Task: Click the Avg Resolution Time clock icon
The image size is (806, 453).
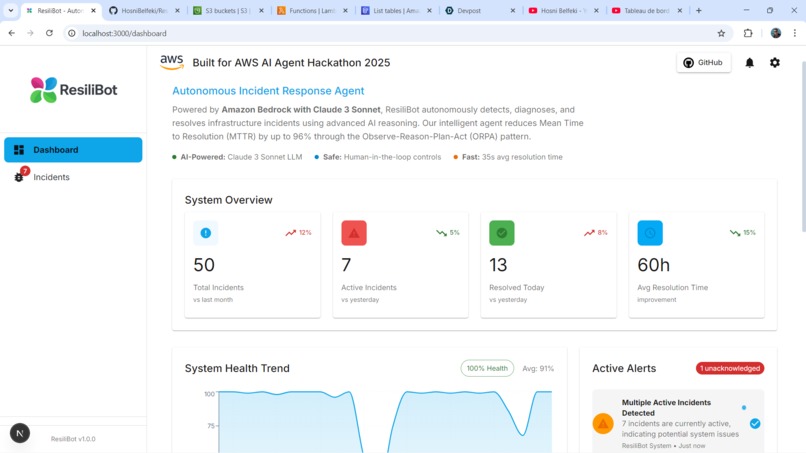Action: click(650, 233)
